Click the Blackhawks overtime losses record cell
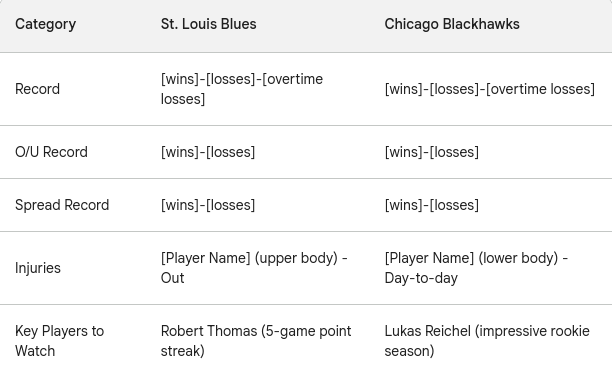This screenshot has height=374, width=612. click(x=489, y=89)
